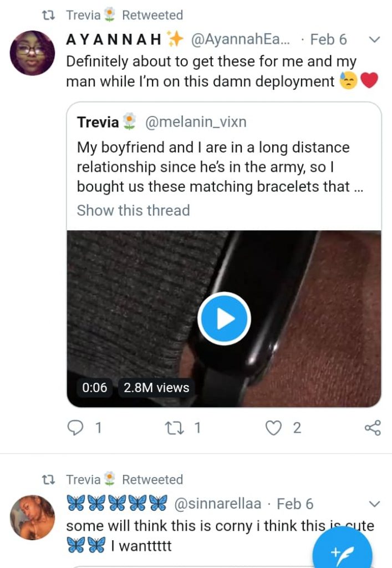Screen dimensions: 392x568
Task: Click the 2.8M views counter on video
Action: [156, 388]
